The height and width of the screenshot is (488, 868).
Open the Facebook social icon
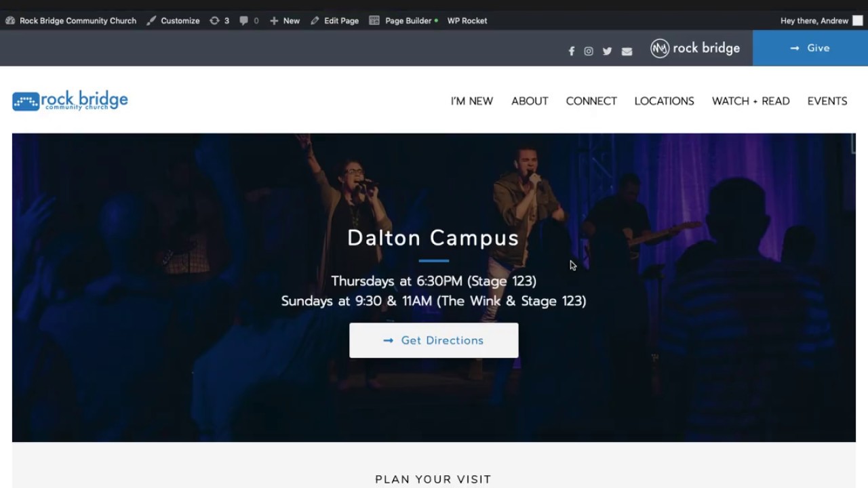[572, 52]
